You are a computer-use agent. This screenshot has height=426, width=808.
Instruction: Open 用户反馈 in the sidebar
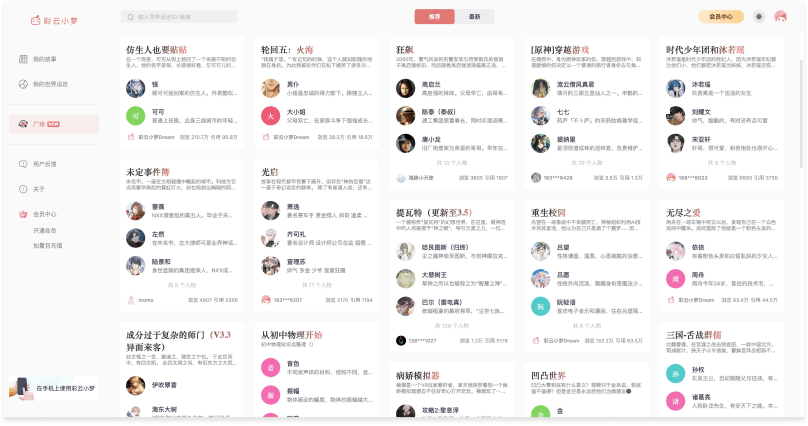coord(44,163)
